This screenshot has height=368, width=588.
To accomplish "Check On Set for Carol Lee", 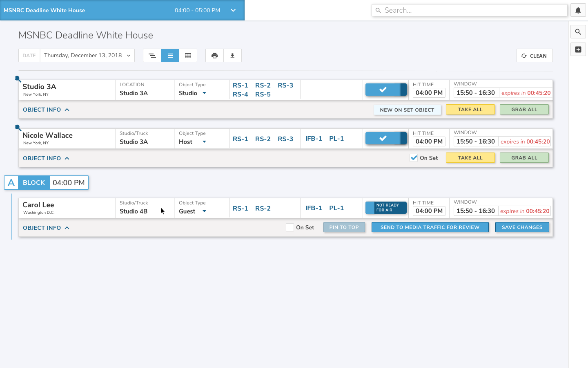I will tap(290, 227).
